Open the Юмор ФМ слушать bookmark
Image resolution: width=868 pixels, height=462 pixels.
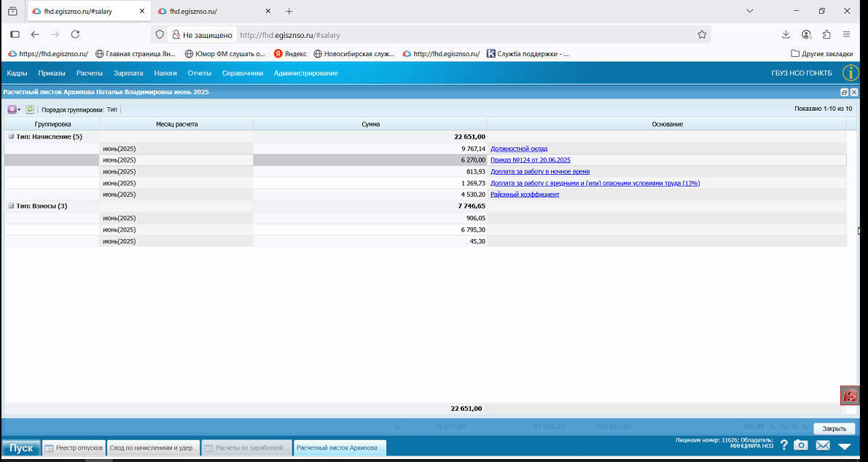click(x=225, y=54)
